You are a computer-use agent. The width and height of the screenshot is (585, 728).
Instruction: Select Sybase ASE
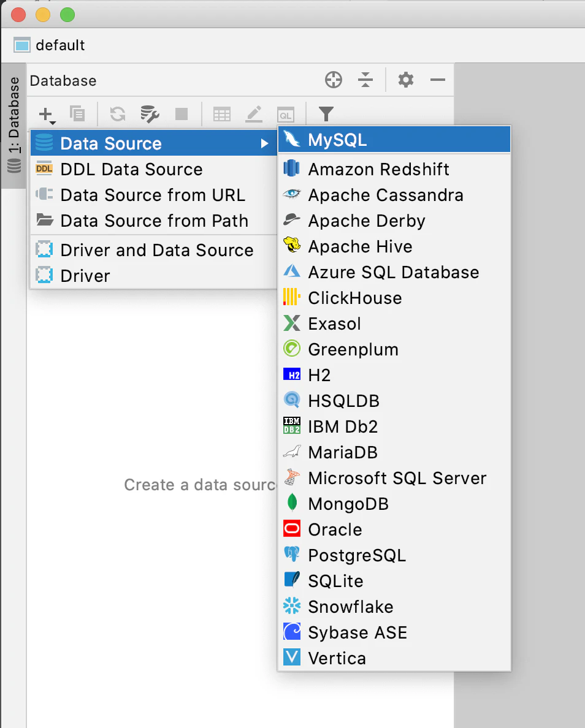point(394,632)
